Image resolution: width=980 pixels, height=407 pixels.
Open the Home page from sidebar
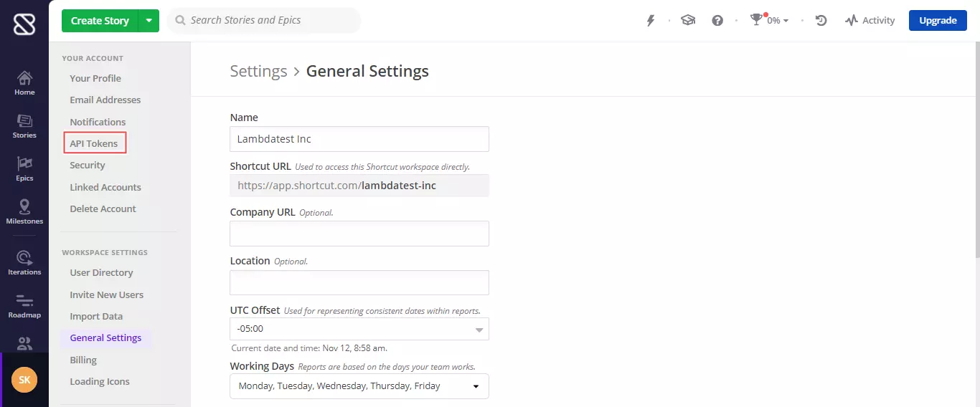tap(24, 83)
